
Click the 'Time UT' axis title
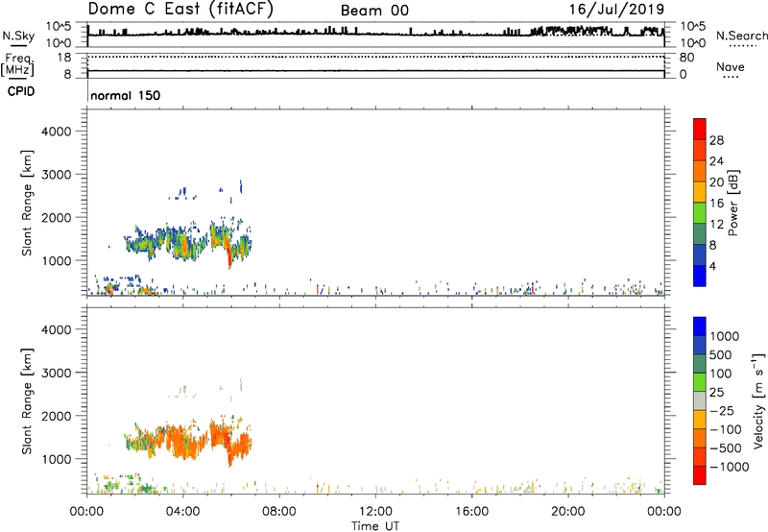pyautogui.click(x=375, y=526)
